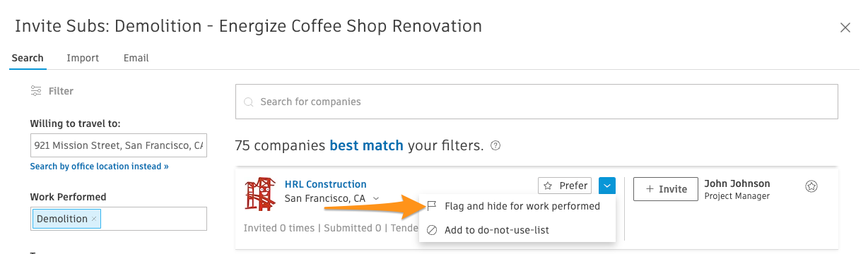868x254 pixels.
Task: Click the search magnifier icon
Action: click(248, 102)
